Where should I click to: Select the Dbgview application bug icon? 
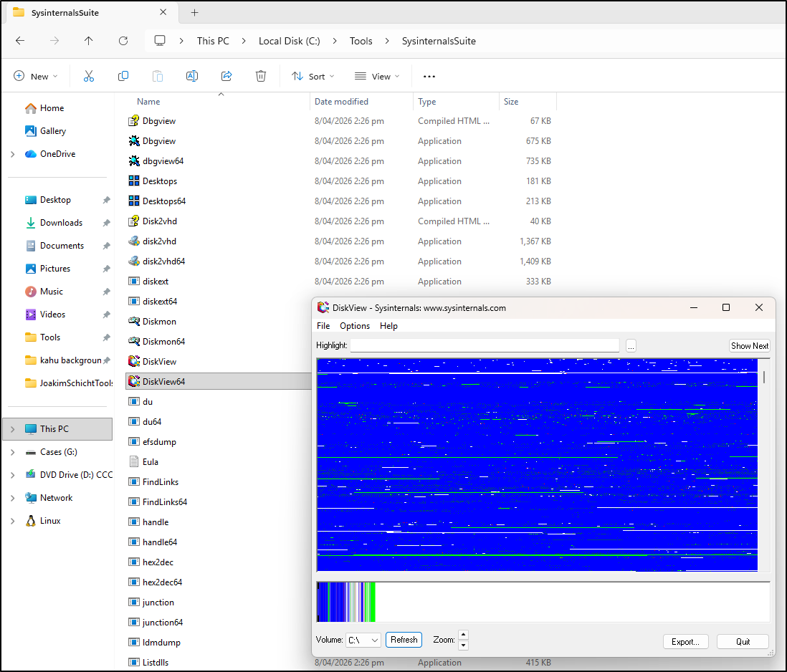[x=133, y=141]
